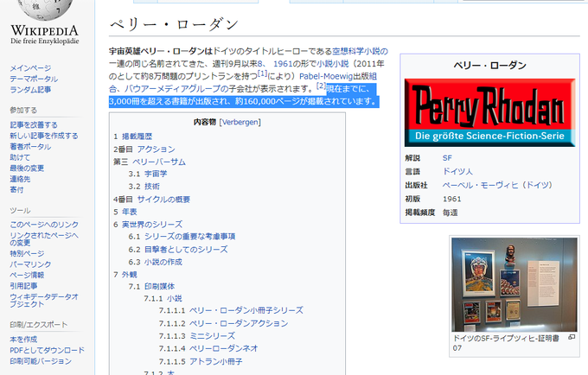This screenshot has height=375, width=588.
Task: Open リンクされたページへの変更 link
Action: [44, 239]
